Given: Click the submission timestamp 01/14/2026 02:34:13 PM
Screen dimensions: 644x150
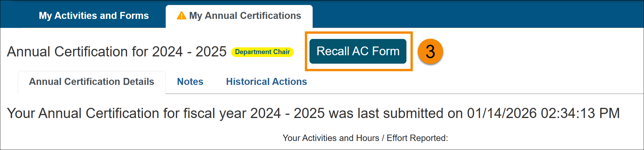Looking at the screenshot, I should [543, 113].
